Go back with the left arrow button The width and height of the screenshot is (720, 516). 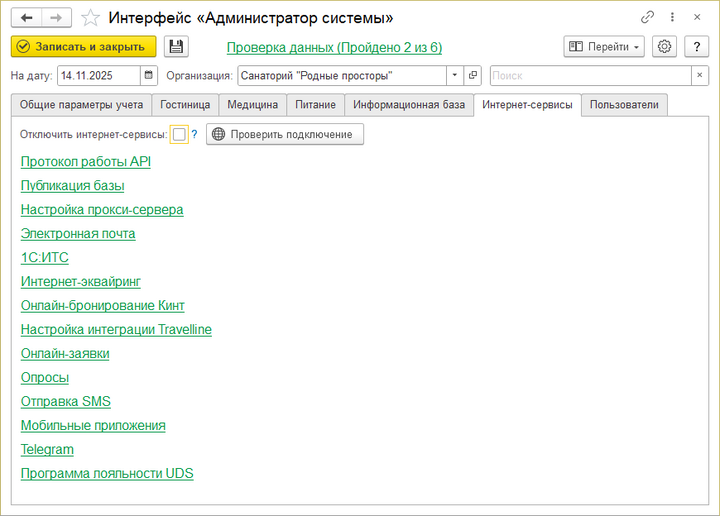coord(27,18)
